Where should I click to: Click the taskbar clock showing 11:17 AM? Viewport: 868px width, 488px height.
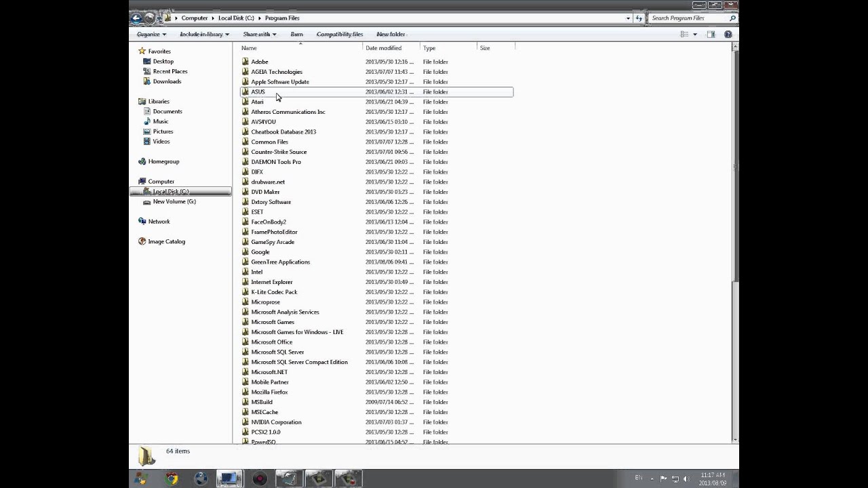713,479
